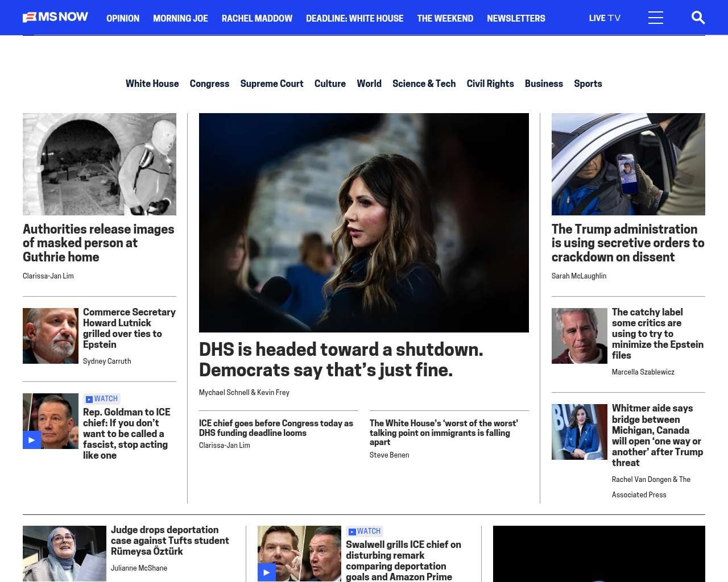Image resolution: width=728 pixels, height=582 pixels.
Task: Read 'Judge drops deportation case against Tufts student'
Action: (169, 541)
